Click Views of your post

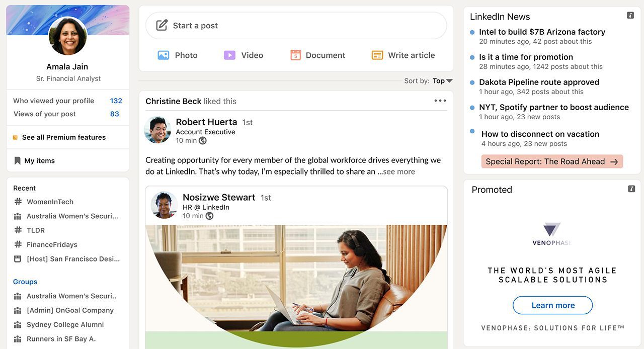[45, 114]
